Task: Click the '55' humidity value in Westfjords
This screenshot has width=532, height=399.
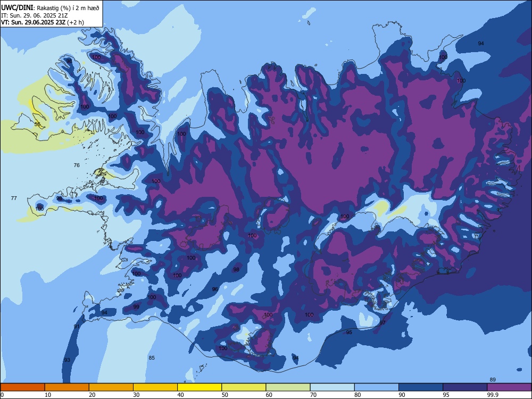Action: [x=37, y=124]
